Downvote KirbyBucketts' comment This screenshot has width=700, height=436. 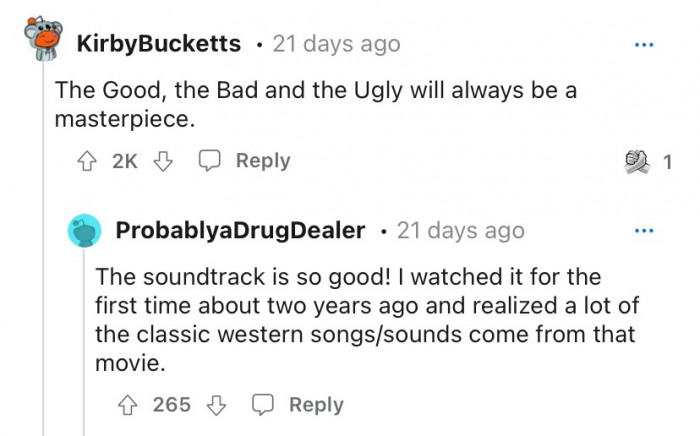164,161
